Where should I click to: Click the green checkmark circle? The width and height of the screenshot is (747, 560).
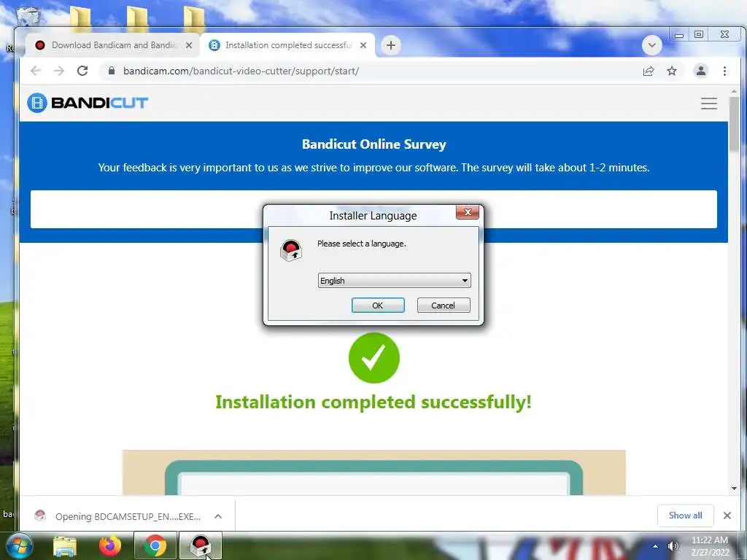tap(374, 357)
